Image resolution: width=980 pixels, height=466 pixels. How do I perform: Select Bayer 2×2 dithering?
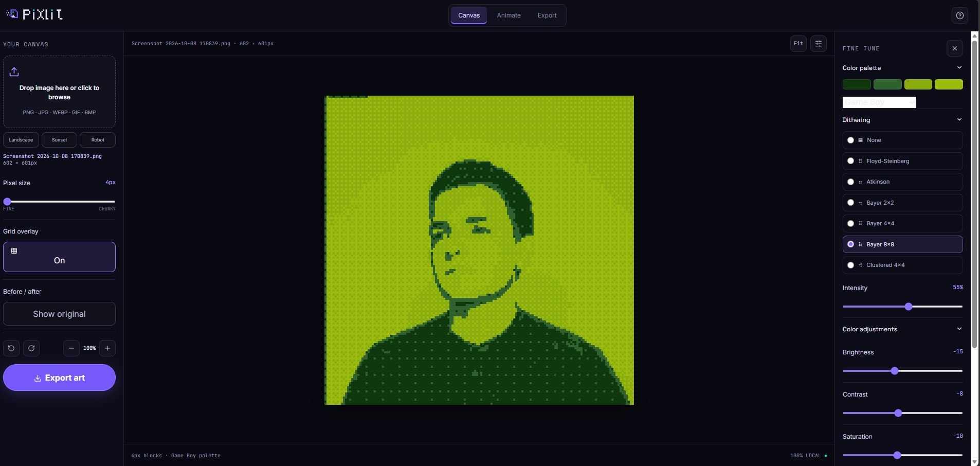click(x=902, y=203)
